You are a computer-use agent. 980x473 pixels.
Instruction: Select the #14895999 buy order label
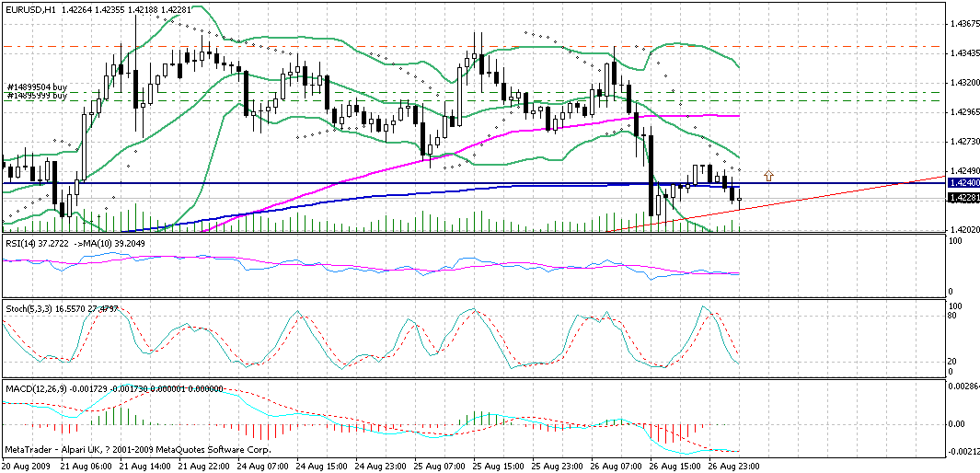(x=37, y=96)
